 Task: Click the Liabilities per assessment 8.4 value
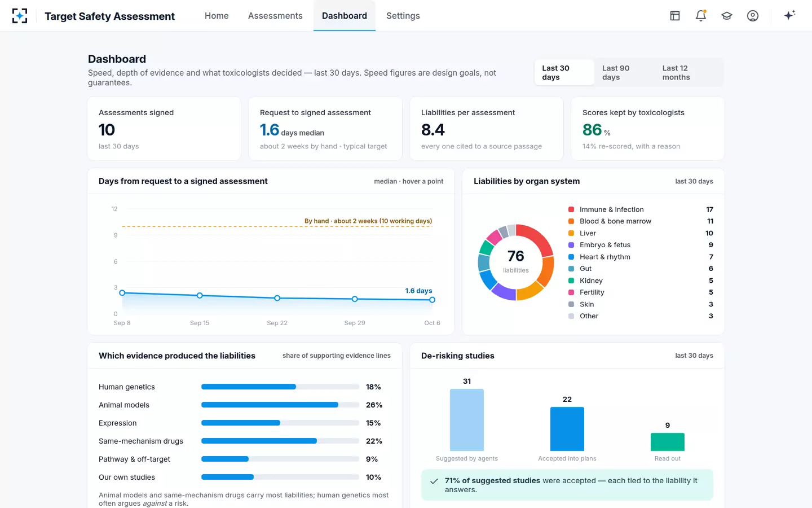(x=433, y=130)
